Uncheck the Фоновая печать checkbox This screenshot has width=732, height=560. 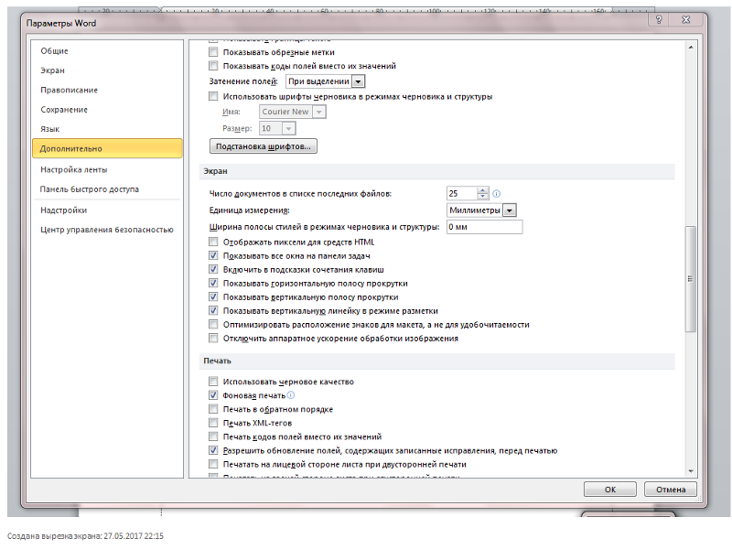[x=213, y=395]
